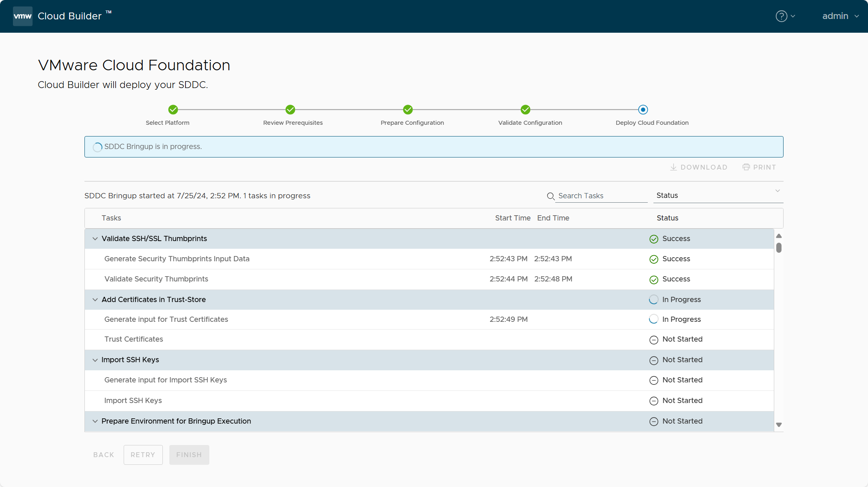Click Success icon for Validate Security Thumbprints
Image resolution: width=868 pixels, height=487 pixels.
click(x=653, y=279)
